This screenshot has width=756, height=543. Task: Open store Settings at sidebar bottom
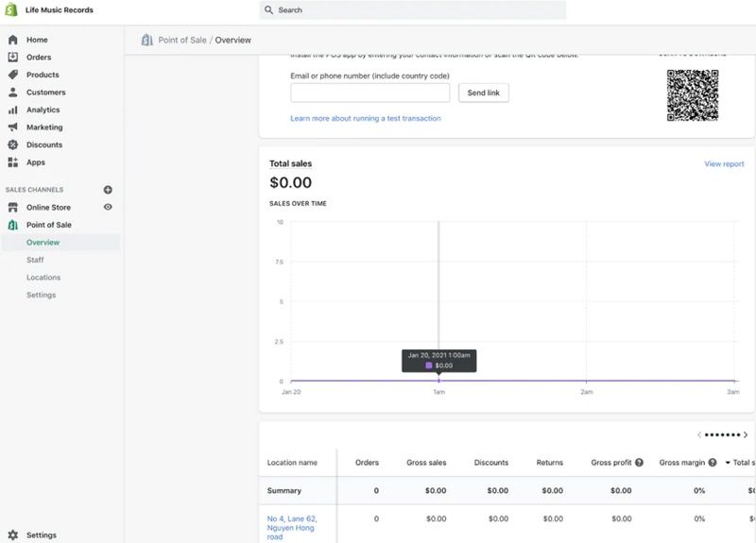(41, 535)
